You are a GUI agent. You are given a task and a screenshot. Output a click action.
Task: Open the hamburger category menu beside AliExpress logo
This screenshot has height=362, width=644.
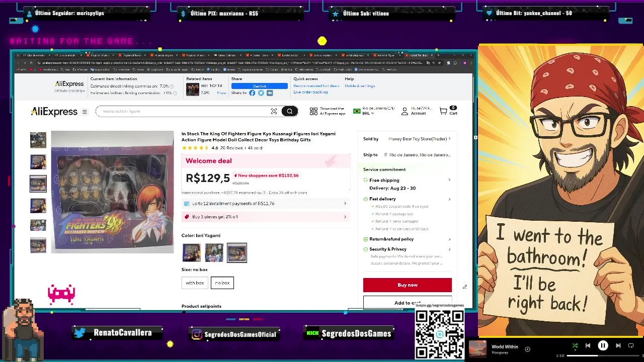pyautogui.click(x=85, y=112)
